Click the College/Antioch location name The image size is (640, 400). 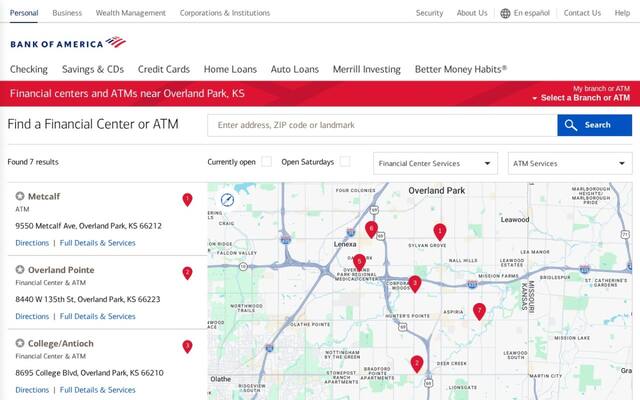pyautogui.click(x=61, y=343)
